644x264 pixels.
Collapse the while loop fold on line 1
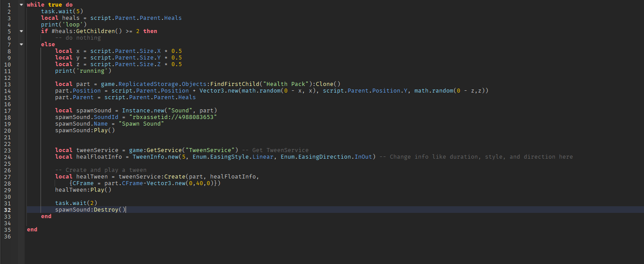click(x=21, y=5)
